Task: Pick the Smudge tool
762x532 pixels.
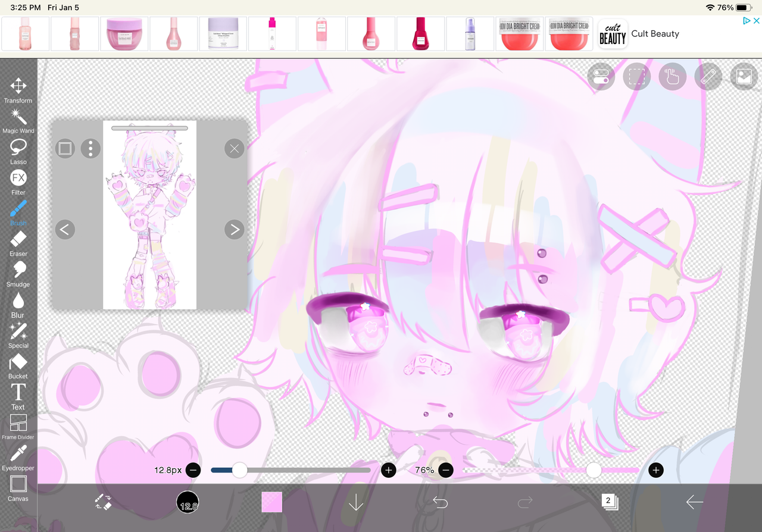Action: pyautogui.click(x=18, y=274)
